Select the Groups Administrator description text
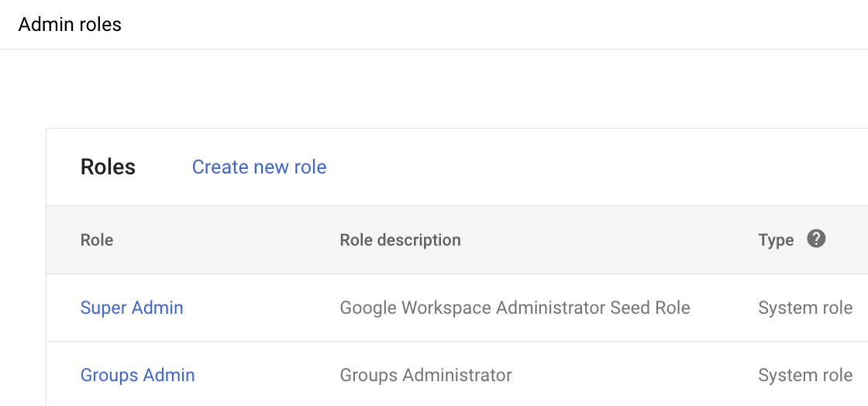868x406 pixels. click(425, 375)
